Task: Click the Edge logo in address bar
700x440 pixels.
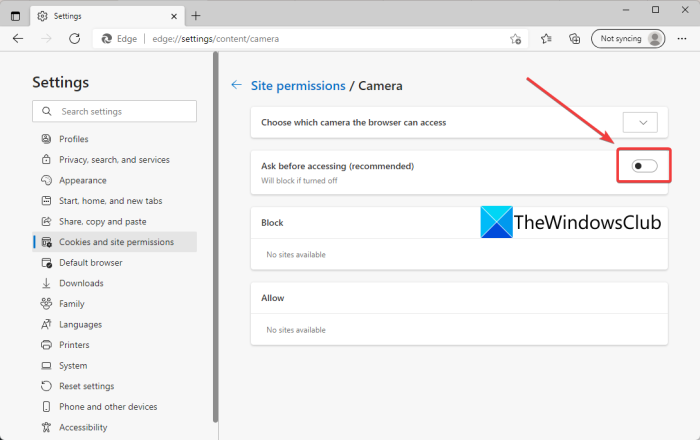Action: (107, 39)
